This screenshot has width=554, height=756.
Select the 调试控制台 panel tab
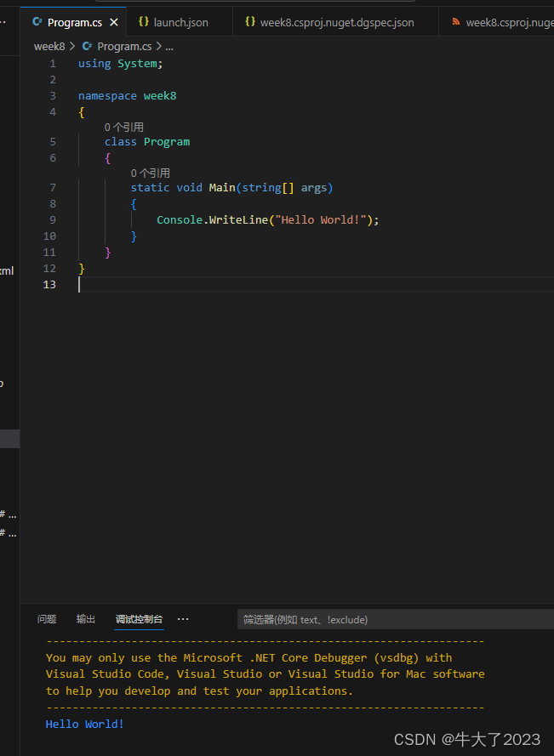click(x=139, y=619)
